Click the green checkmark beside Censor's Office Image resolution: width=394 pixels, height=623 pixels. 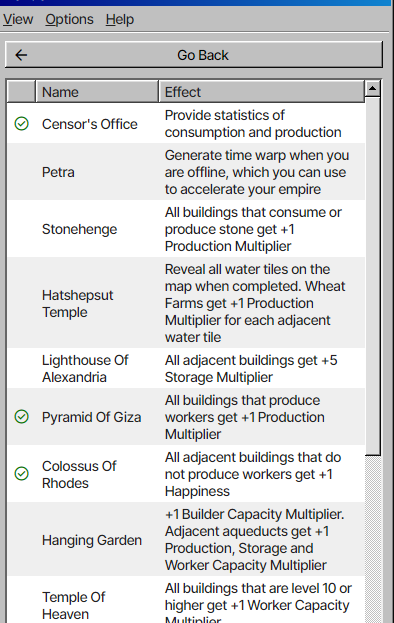coord(21,124)
